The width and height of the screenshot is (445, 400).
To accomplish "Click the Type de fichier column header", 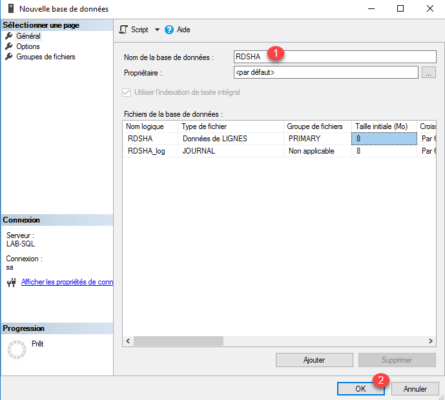I will coord(230,127).
